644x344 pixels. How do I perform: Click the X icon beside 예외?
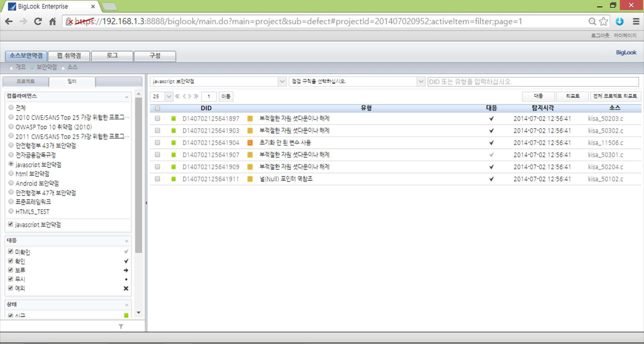click(126, 288)
